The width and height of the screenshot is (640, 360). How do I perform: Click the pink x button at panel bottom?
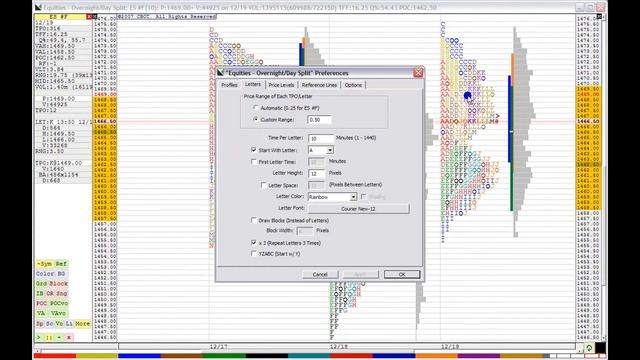[x=69, y=338]
